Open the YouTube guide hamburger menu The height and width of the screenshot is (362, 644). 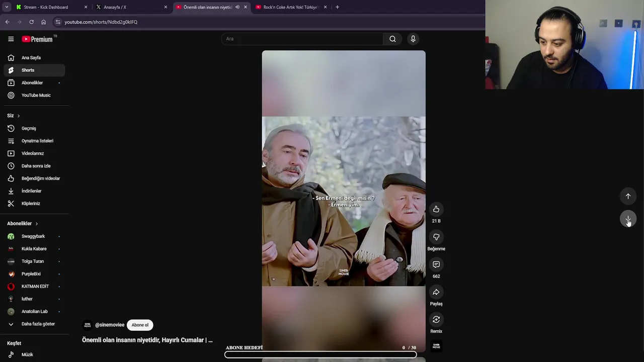point(11,39)
